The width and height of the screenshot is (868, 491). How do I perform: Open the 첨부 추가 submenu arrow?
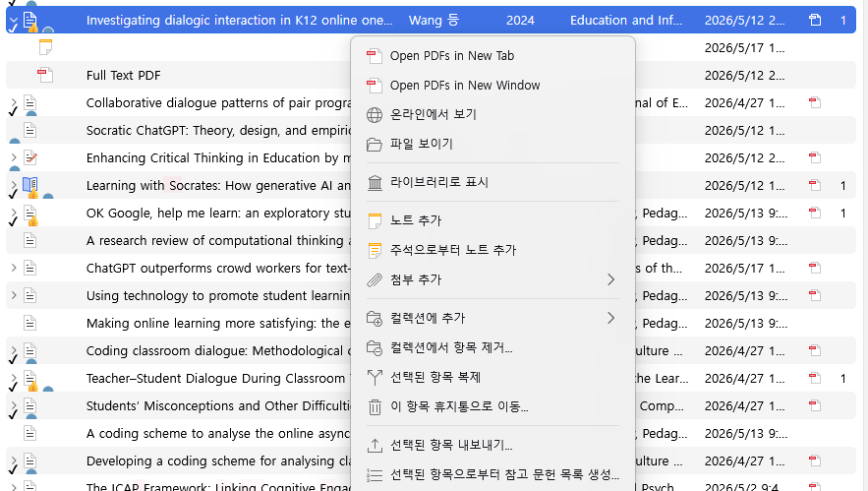click(x=610, y=279)
